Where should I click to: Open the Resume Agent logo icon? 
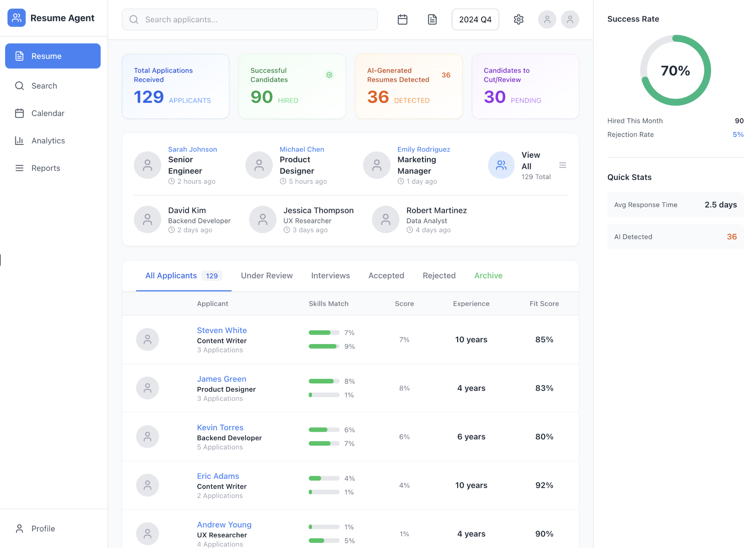(x=16, y=17)
